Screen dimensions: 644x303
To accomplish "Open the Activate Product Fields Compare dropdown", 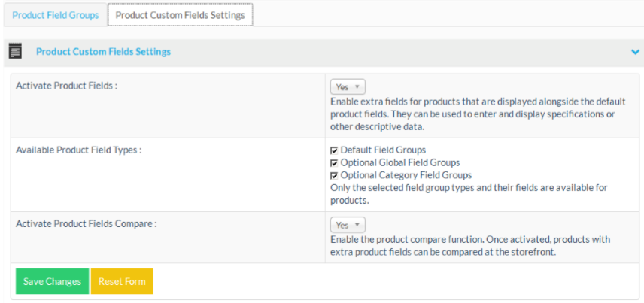I will click(347, 225).
